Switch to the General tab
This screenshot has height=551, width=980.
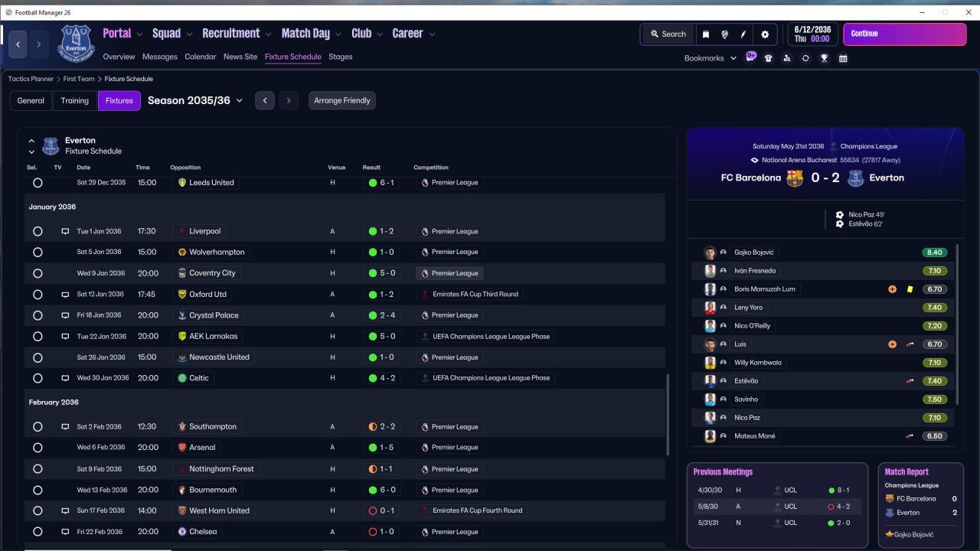31,101
